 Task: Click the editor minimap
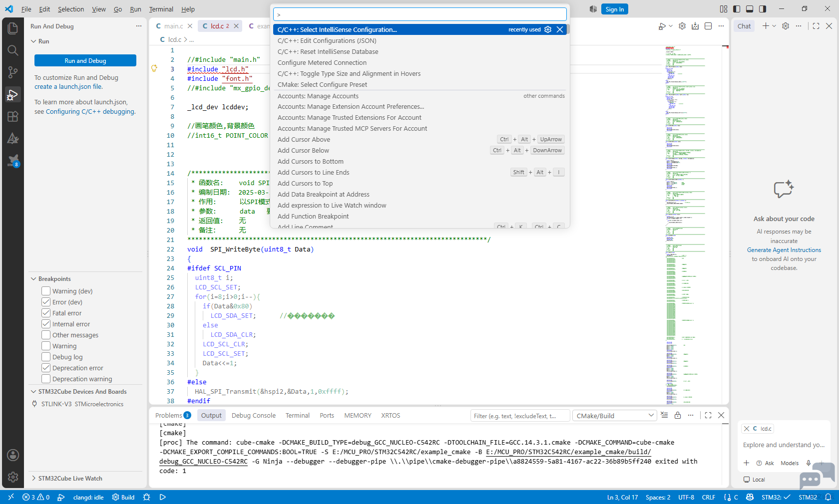694,225
